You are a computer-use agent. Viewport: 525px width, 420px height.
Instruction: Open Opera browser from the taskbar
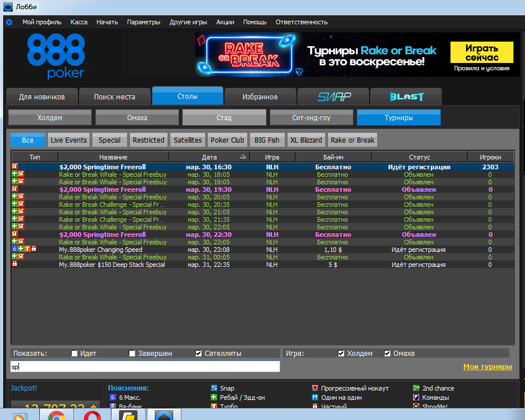(93, 415)
